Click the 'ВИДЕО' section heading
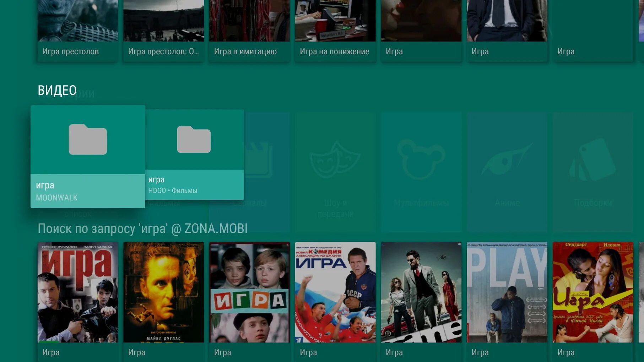644x362 pixels. (x=57, y=90)
